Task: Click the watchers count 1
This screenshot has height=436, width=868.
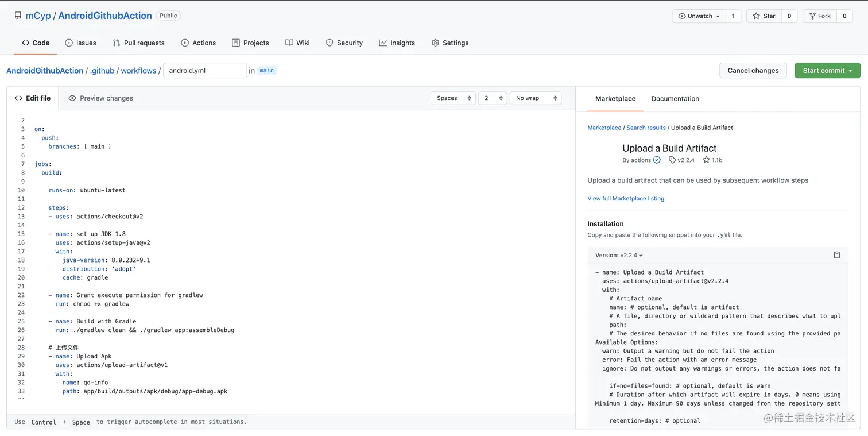Action: [733, 16]
